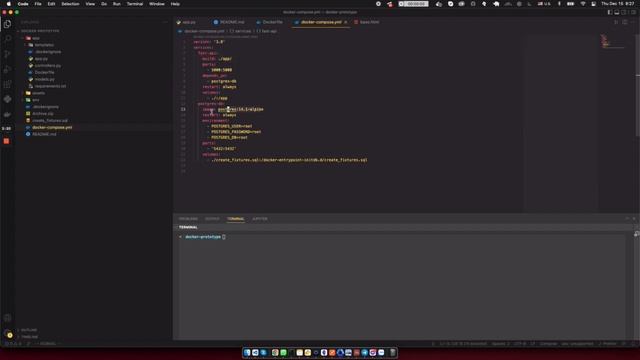Open app.py file in Explorer tree
The width and height of the screenshot is (640, 360).
click(x=41, y=59)
